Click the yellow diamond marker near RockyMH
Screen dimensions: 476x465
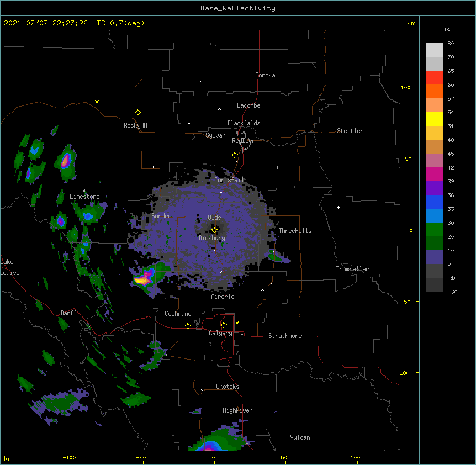point(137,112)
